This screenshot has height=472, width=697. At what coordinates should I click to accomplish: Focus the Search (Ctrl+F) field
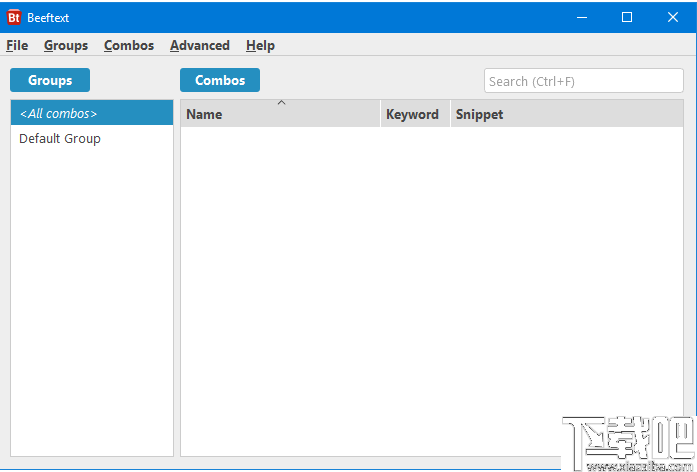coord(584,81)
